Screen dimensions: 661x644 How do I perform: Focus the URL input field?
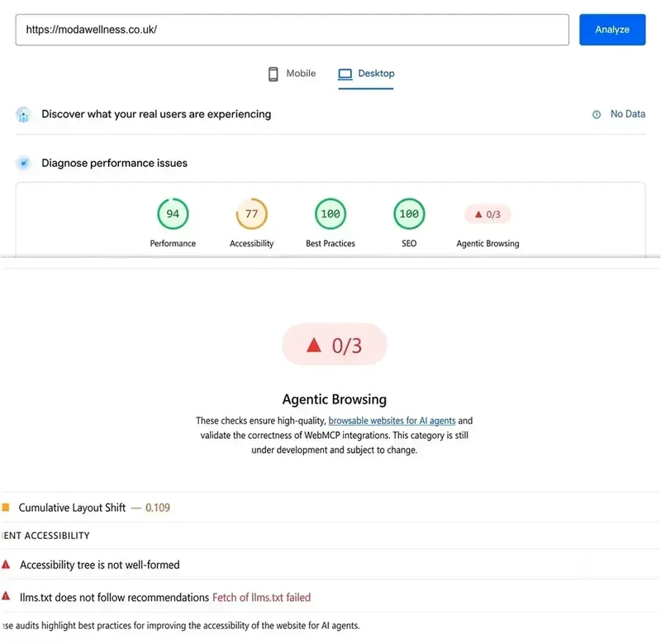pos(292,30)
